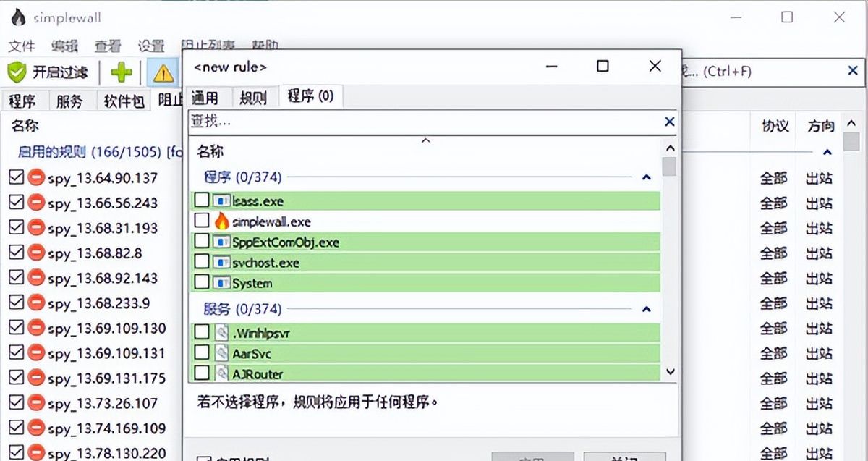Click the simplewall.exe flame icon
Viewport: 868px width, 461px height.
222,221
